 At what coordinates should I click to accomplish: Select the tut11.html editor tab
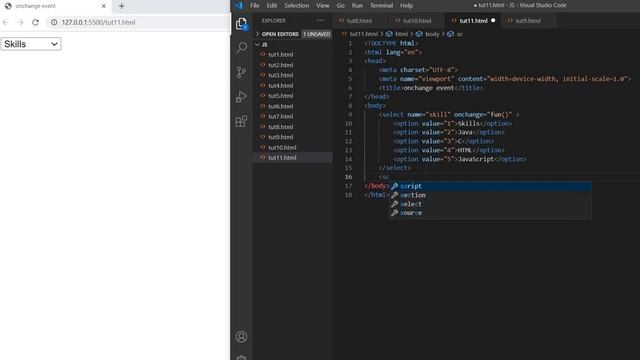tap(473, 21)
